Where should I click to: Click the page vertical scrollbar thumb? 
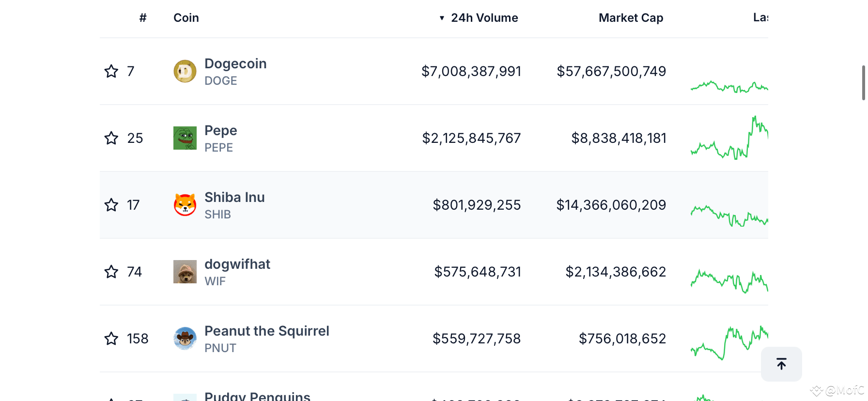pyautogui.click(x=864, y=83)
